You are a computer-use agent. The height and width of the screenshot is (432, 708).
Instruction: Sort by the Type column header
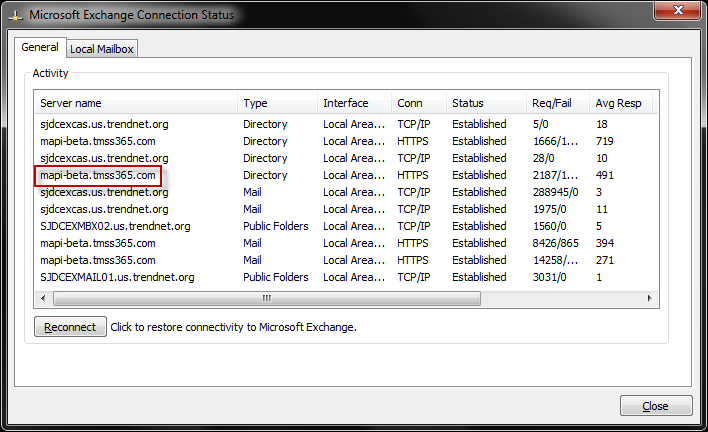pos(276,103)
